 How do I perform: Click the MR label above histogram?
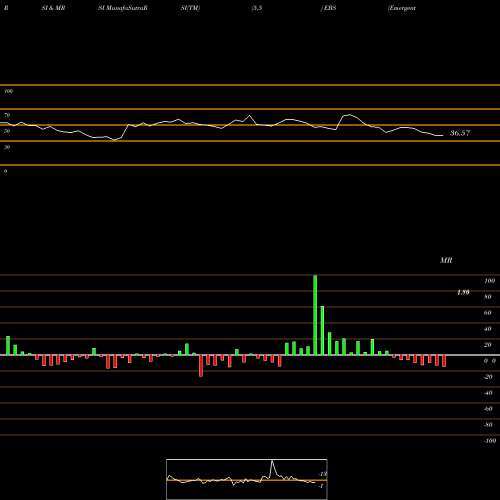[446, 260]
